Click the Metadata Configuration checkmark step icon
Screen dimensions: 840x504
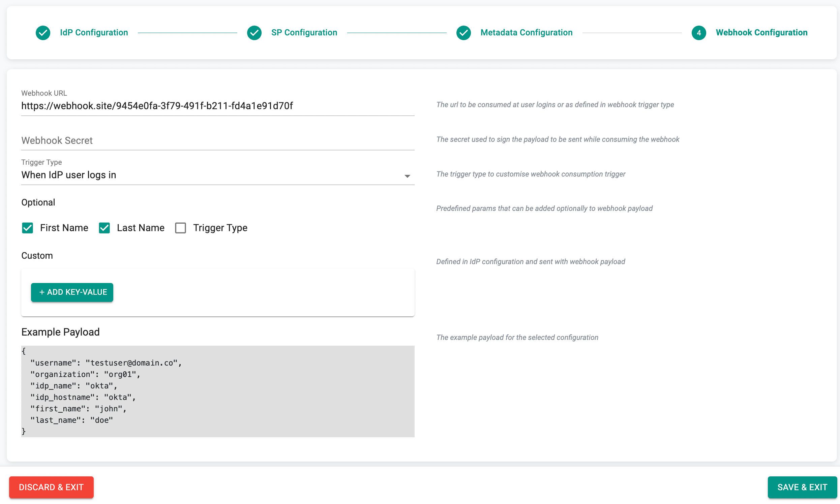[463, 33]
